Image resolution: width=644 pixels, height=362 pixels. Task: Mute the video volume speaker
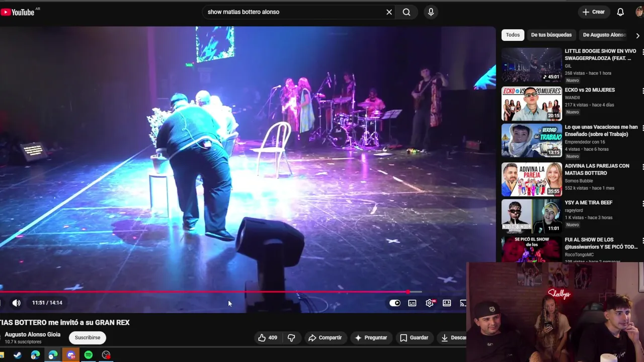coord(17,303)
